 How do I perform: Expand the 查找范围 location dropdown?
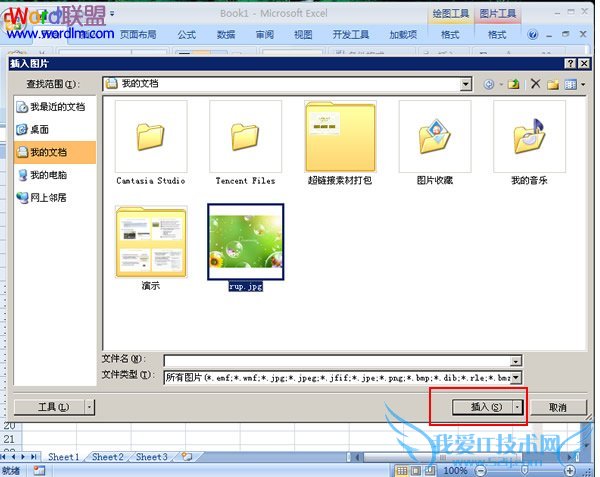[x=465, y=84]
